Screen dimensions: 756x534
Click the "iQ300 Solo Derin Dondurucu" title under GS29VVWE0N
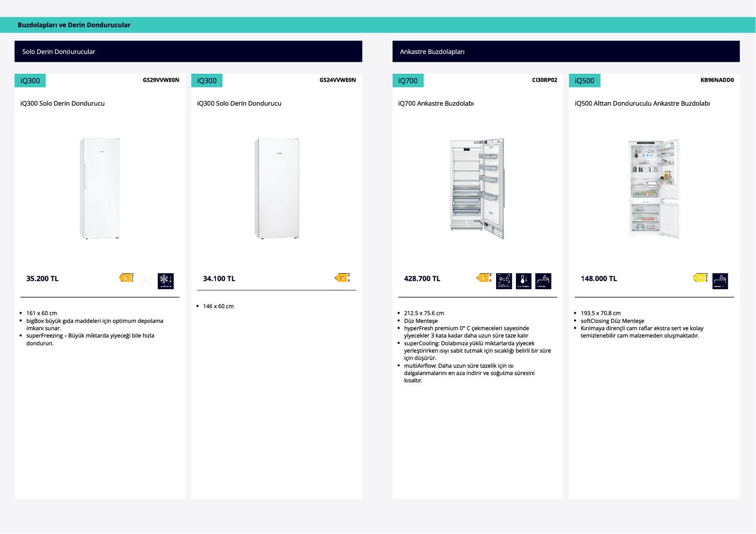click(x=62, y=103)
